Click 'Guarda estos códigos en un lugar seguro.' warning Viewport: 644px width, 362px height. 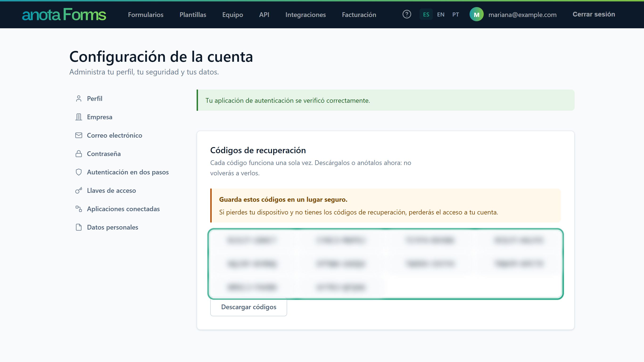283,199
